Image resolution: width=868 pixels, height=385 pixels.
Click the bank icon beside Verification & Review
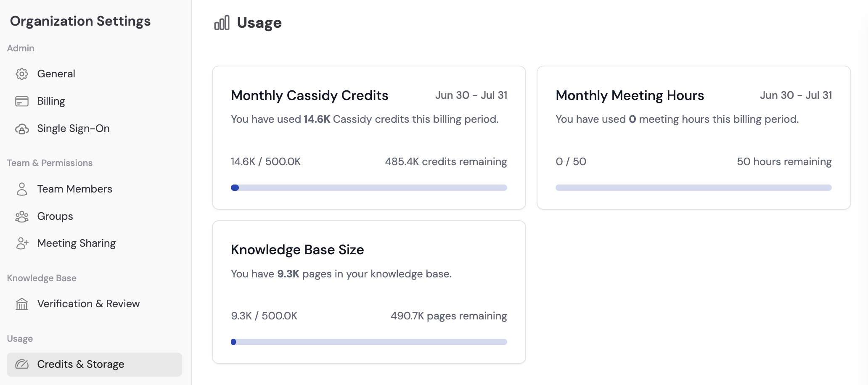22,303
